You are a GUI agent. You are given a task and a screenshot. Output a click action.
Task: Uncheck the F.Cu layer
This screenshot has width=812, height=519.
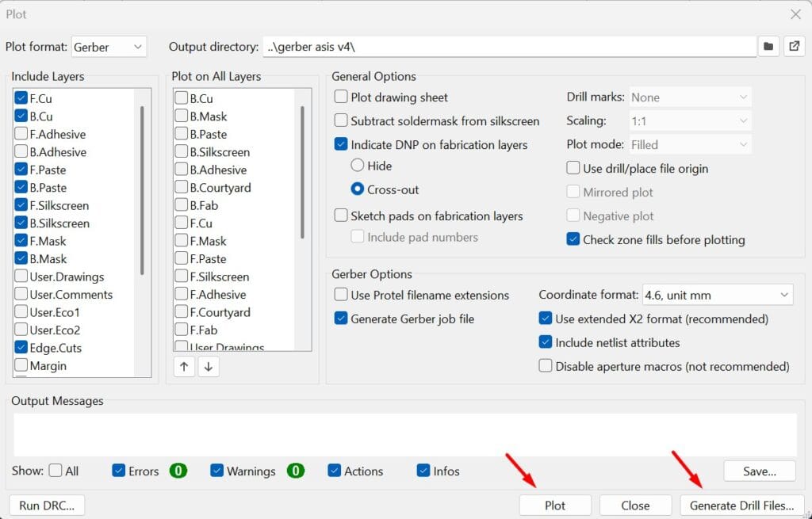[21, 99]
